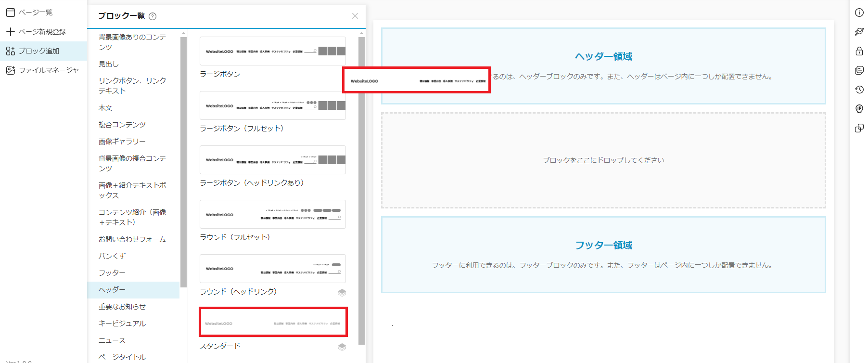Select 複合コンテンツ category
The image size is (868, 363).
[133, 125]
